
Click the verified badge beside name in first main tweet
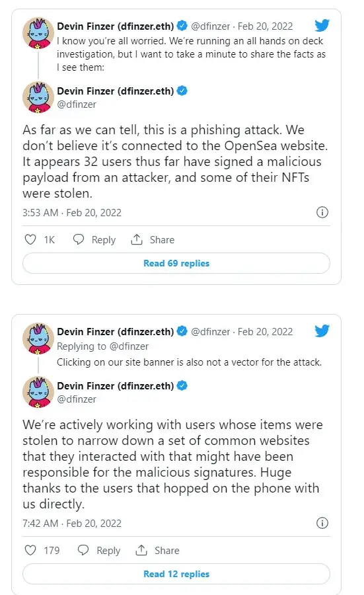click(182, 91)
